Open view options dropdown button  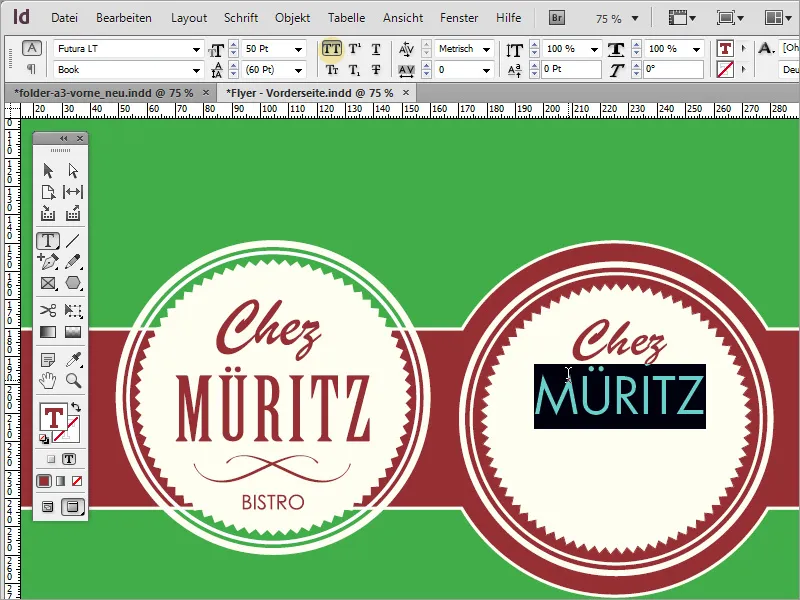coord(682,18)
